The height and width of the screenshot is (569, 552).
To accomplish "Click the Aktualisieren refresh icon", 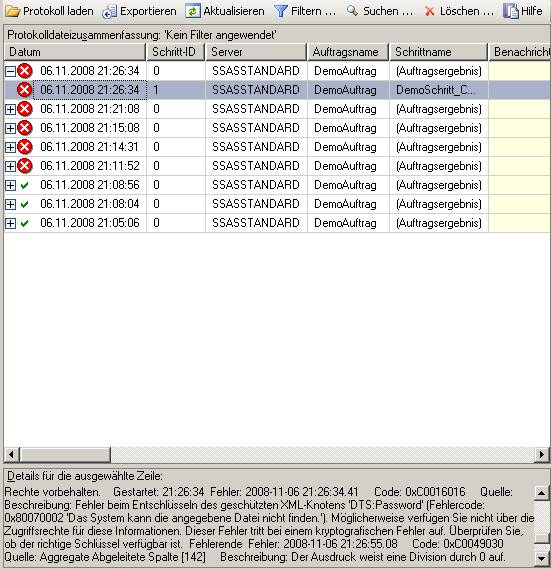I will 192,11.
